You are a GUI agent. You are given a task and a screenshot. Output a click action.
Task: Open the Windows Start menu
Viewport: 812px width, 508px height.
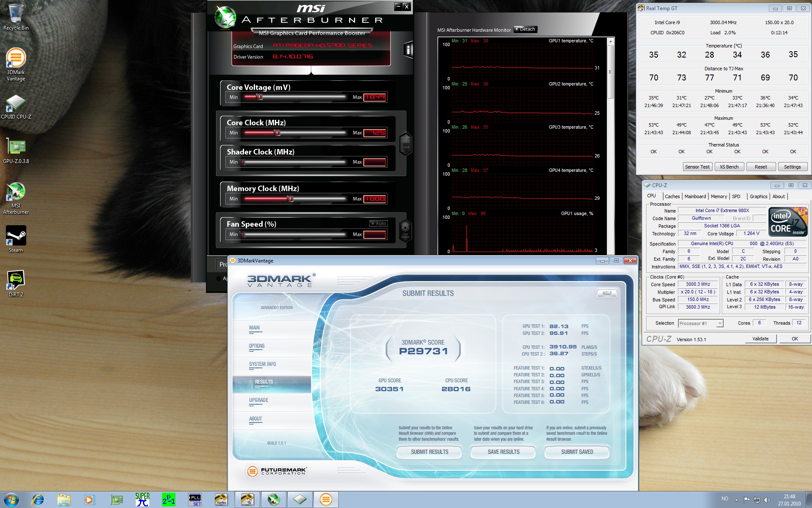(x=11, y=500)
